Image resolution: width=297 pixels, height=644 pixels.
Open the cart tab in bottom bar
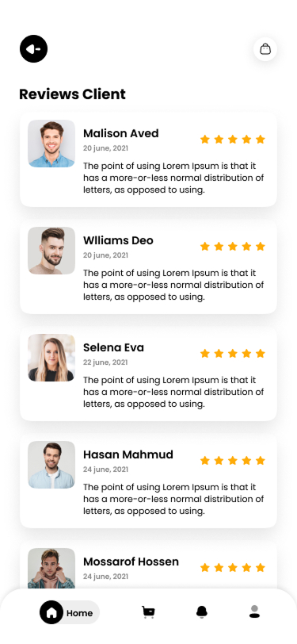pyautogui.click(x=148, y=612)
